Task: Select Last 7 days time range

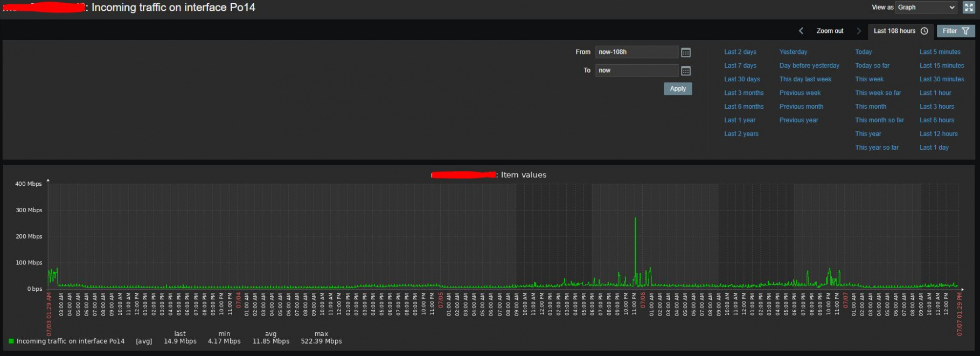Action: [x=740, y=66]
